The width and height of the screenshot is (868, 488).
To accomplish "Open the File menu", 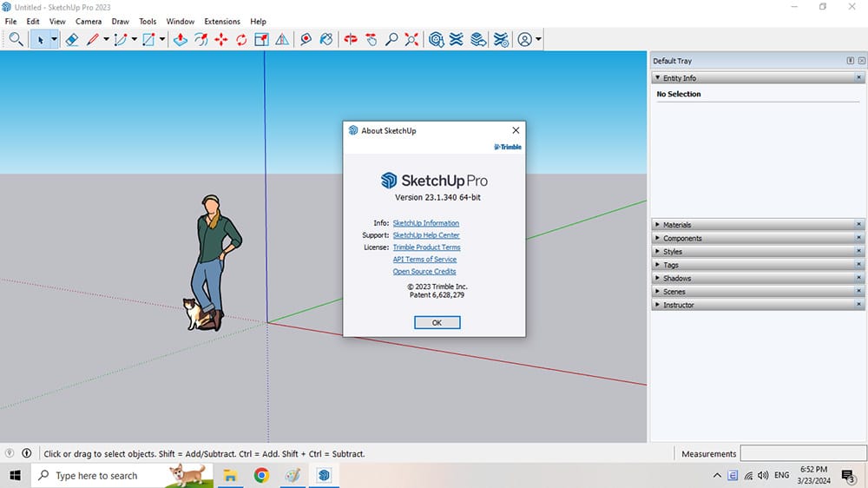I will [x=10, y=22].
